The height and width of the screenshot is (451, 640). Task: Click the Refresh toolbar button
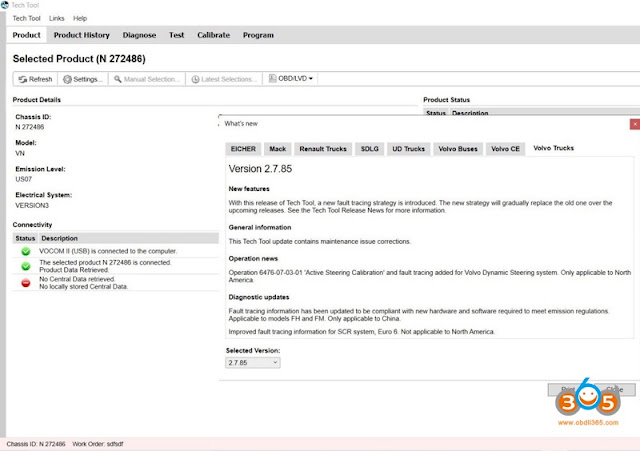click(36, 79)
